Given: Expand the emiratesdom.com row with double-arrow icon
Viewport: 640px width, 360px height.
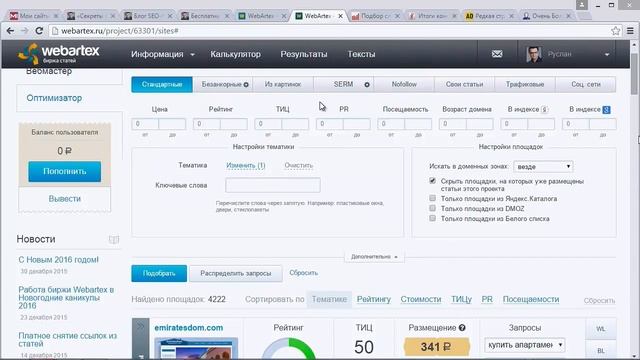Looking at the screenshot, I should click(x=140, y=326).
